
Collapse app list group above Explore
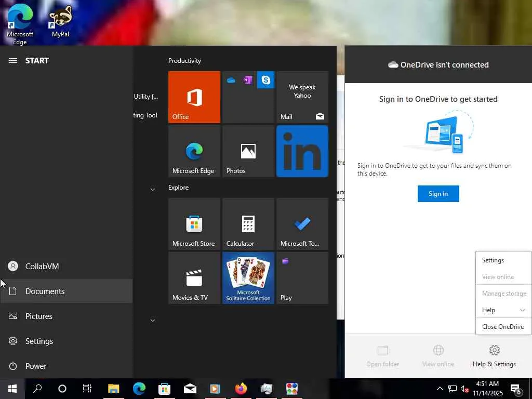(153, 189)
